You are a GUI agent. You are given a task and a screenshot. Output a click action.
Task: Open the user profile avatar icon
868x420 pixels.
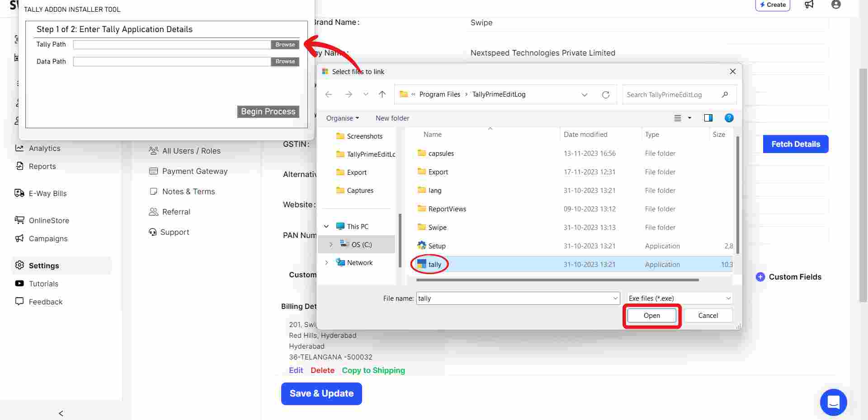click(836, 5)
